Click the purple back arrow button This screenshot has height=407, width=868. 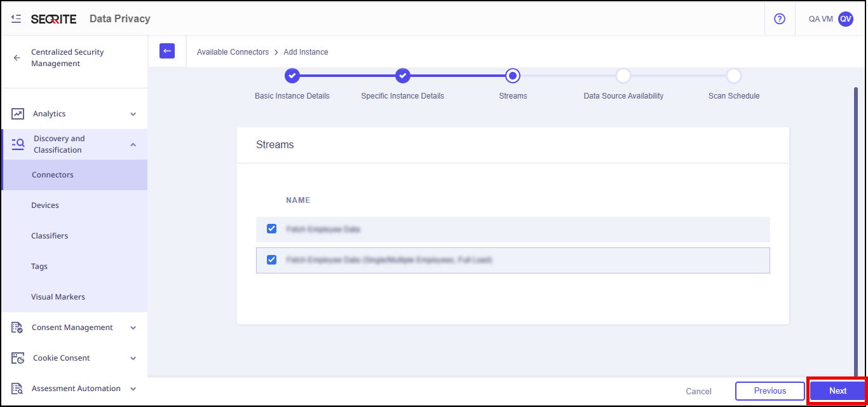click(167, 51)
